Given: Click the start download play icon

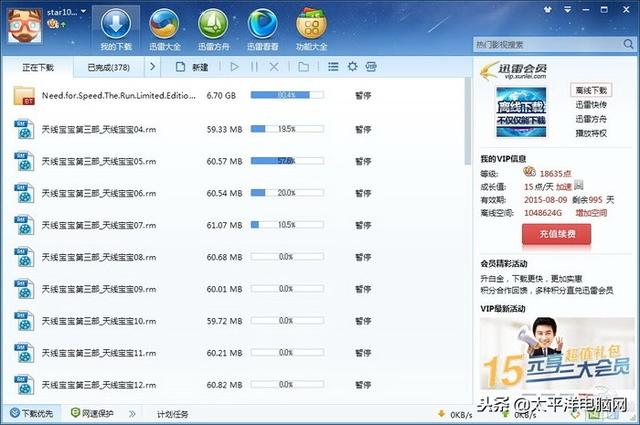Looking at the screenshot, I should pos(234,67).
